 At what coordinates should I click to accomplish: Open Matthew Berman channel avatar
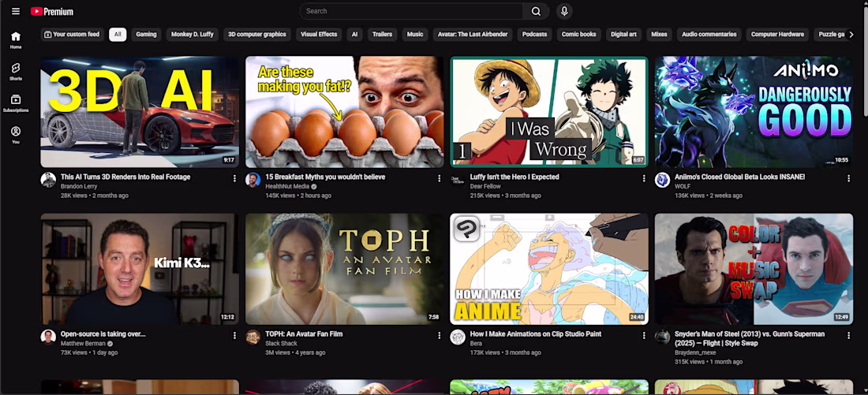[x=48, y=337]
